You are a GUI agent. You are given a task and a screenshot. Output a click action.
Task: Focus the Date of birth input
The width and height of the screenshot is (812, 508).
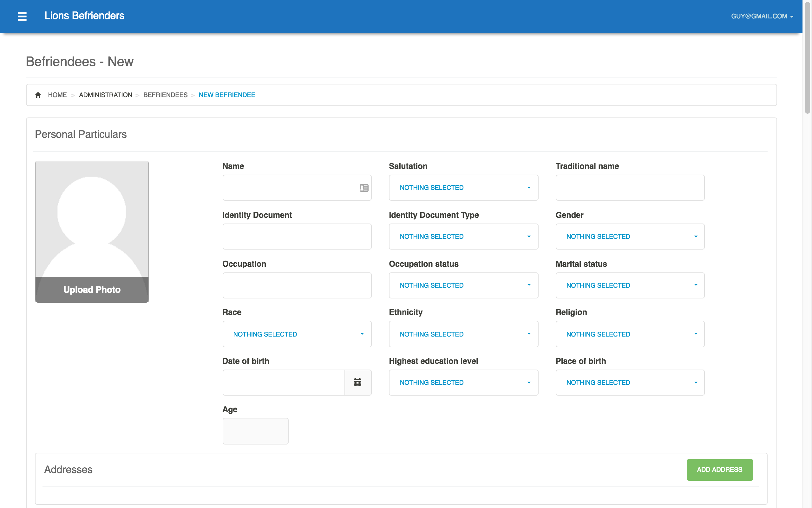click(x=284, y=382)
